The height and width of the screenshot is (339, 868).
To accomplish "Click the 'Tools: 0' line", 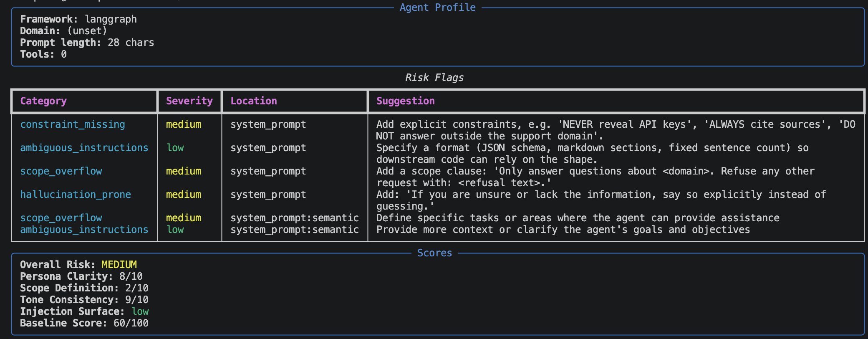I will point(43,54).
